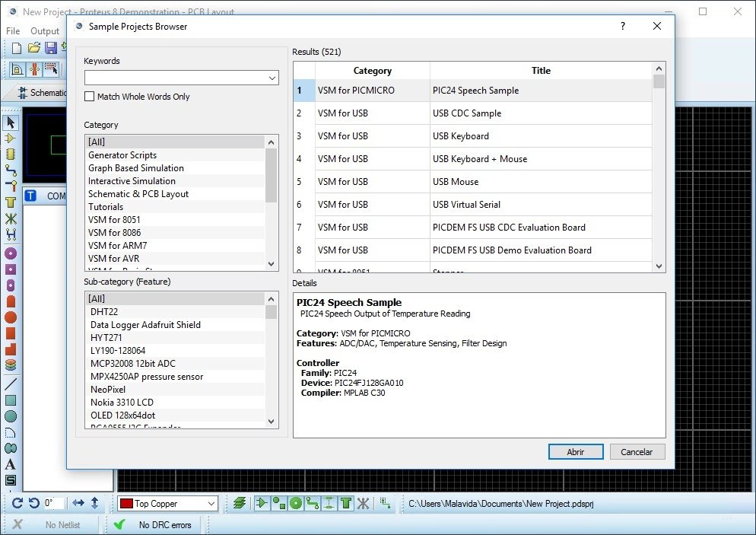Image resolution: width=756 pixels, height=535 pixels.
Task: Select the Polygonal SMT Pad tool
Action: tap(11, 349)
